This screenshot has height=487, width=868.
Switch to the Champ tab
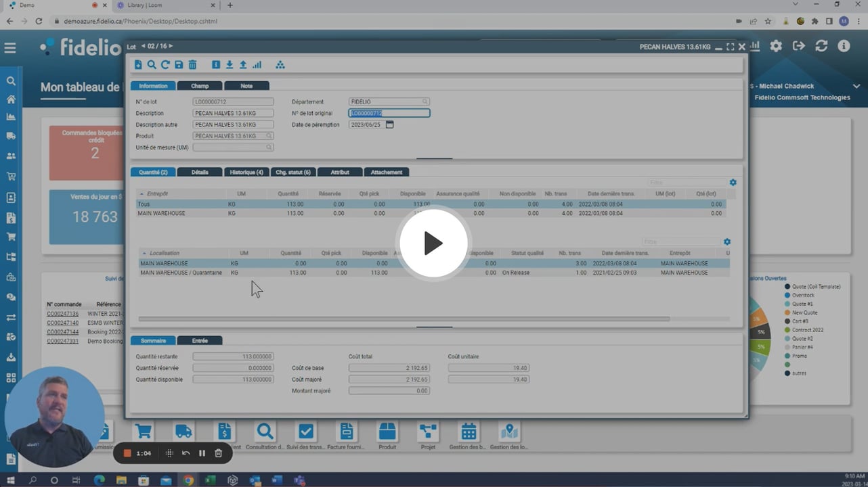click(200, 86)
